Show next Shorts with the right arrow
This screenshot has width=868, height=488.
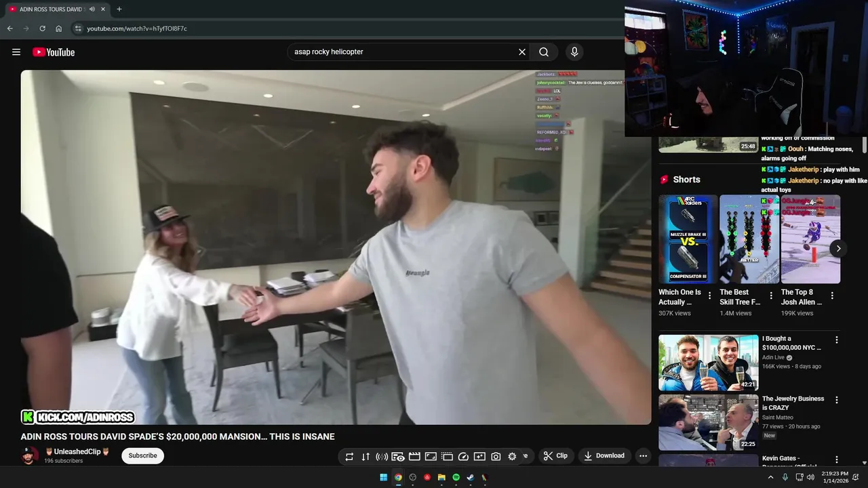[838, 249]
